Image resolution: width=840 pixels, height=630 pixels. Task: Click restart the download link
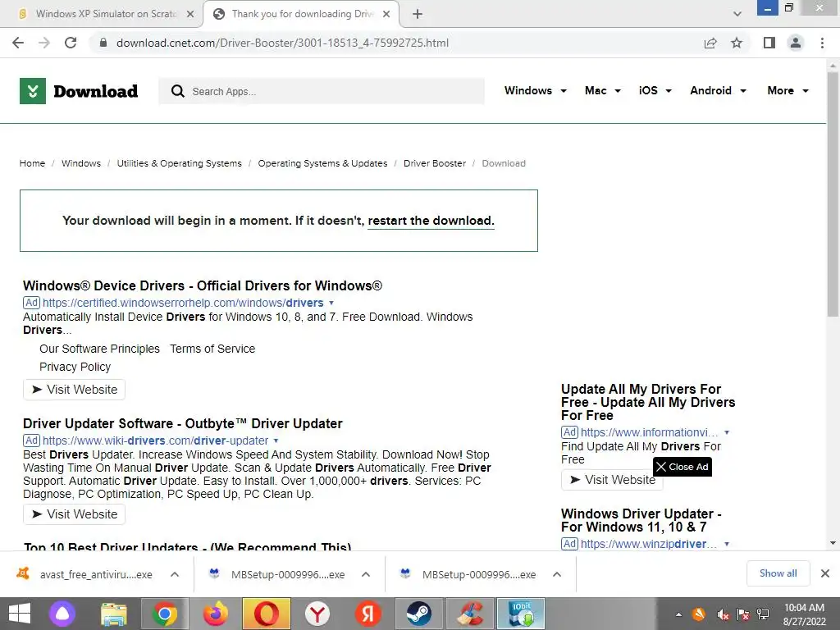click(x=431, y=221)
